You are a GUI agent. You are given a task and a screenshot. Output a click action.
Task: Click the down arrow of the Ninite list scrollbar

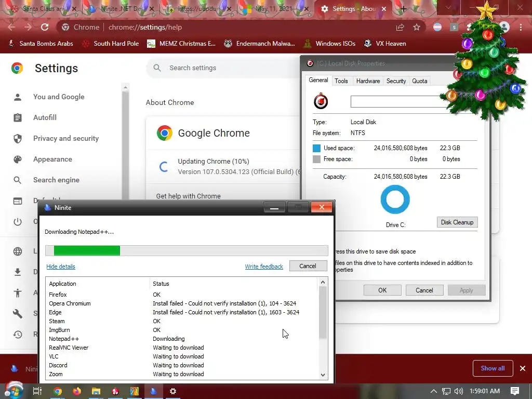[323, 375]
